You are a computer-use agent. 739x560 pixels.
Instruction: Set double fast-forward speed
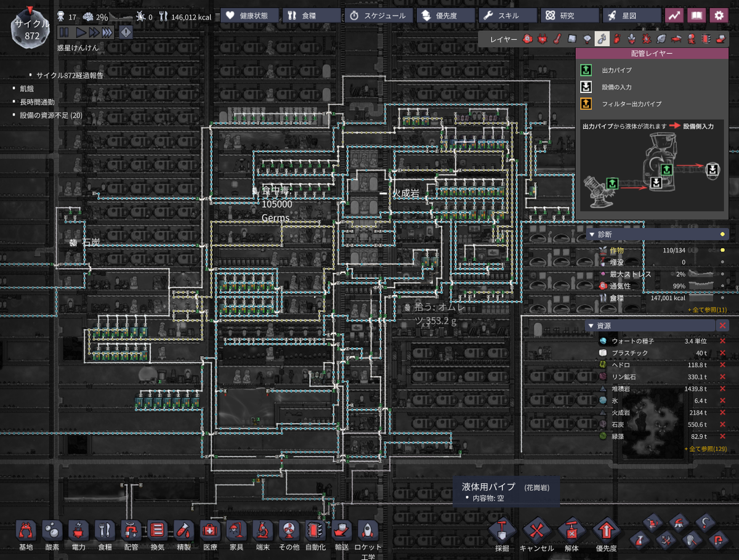pyautogui.click(x=93, y=32)
